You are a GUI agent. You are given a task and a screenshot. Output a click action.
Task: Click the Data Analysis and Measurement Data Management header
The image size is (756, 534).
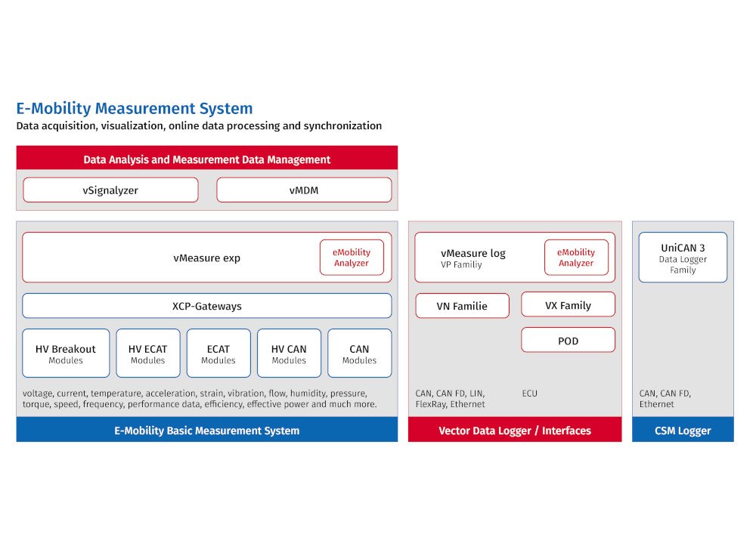click(x=206, y=159)
